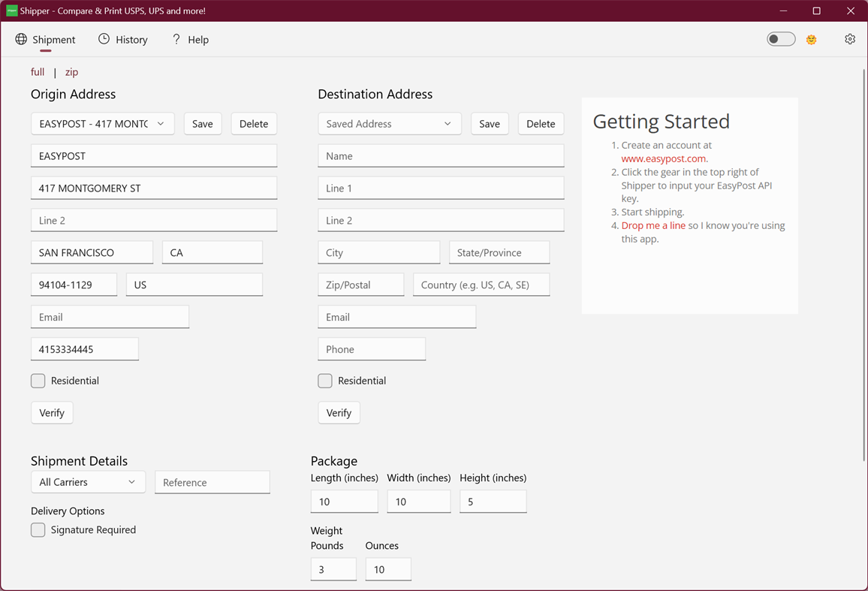Click the clock icon next to History
This screenshot has height=591, width=868.
103,39
